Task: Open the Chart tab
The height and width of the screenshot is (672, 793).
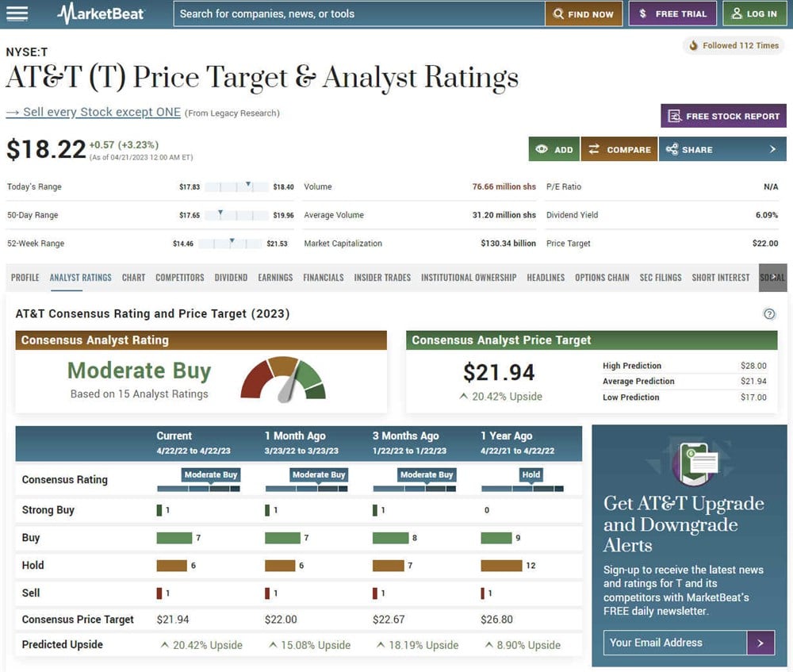Action: (133, 278)
